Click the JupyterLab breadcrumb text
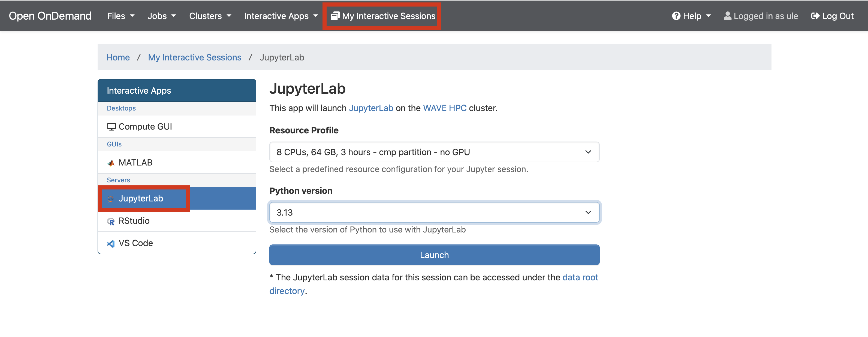This screenshot has width=868, height=337. [282, 57]
